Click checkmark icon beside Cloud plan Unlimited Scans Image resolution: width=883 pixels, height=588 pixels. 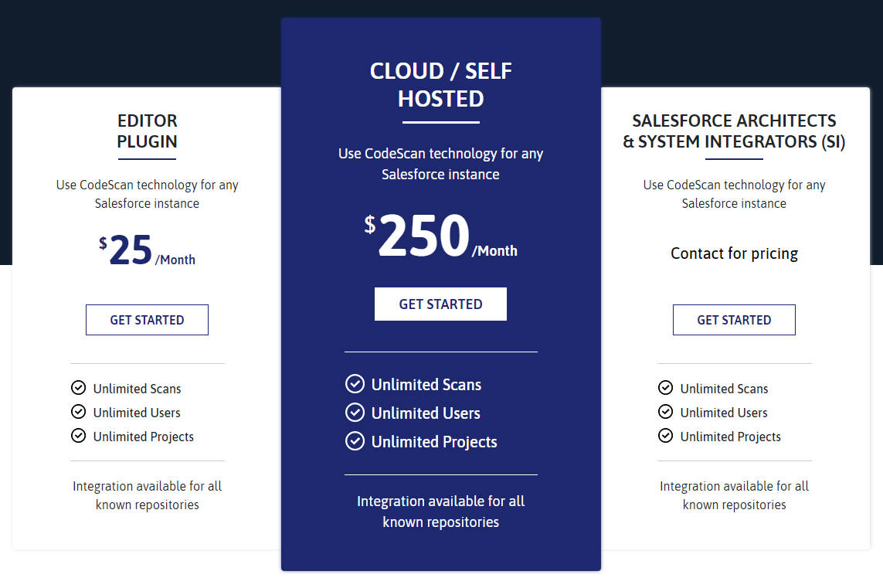(355, 384)
